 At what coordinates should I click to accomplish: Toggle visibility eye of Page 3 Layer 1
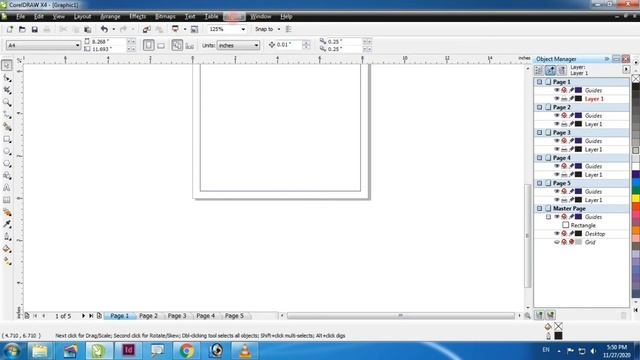pyautogui.click(x=556, y=149)
